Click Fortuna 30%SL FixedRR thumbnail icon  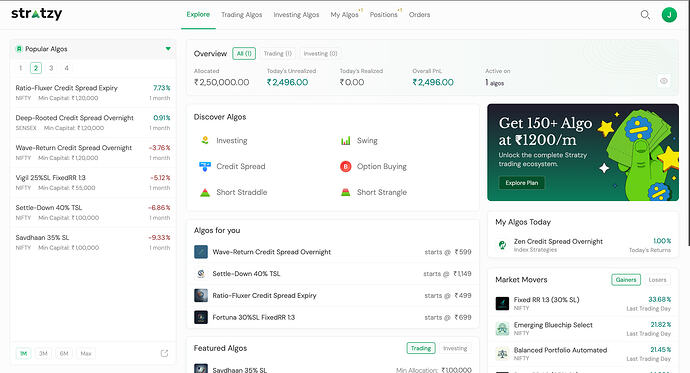(201, 317)
